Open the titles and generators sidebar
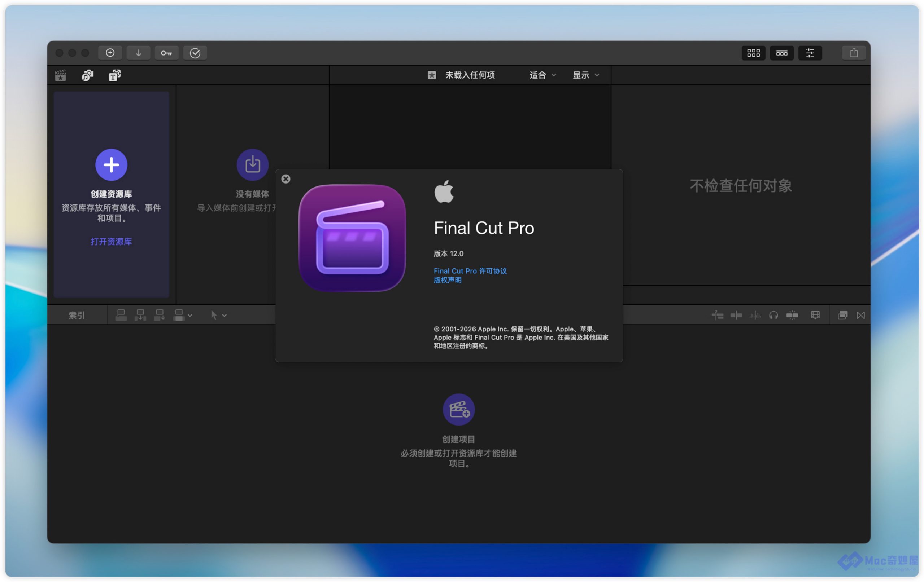This screenshot has width=924, height=582. [x=114, y=75]
